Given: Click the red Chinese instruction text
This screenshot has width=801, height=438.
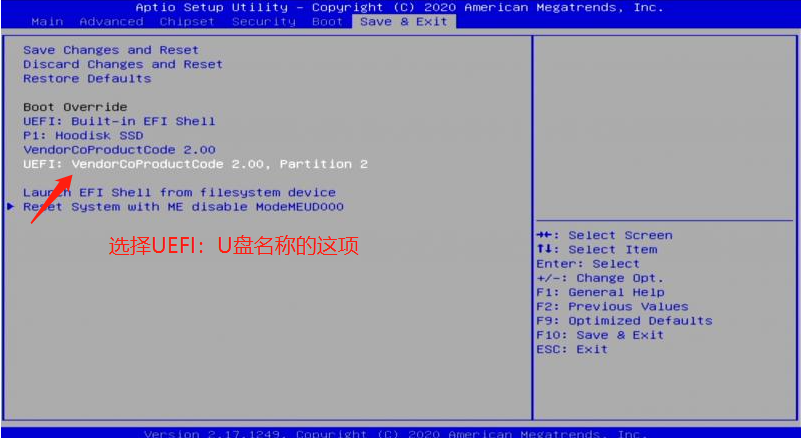Looking at the screenshot, I should [233, 246].
